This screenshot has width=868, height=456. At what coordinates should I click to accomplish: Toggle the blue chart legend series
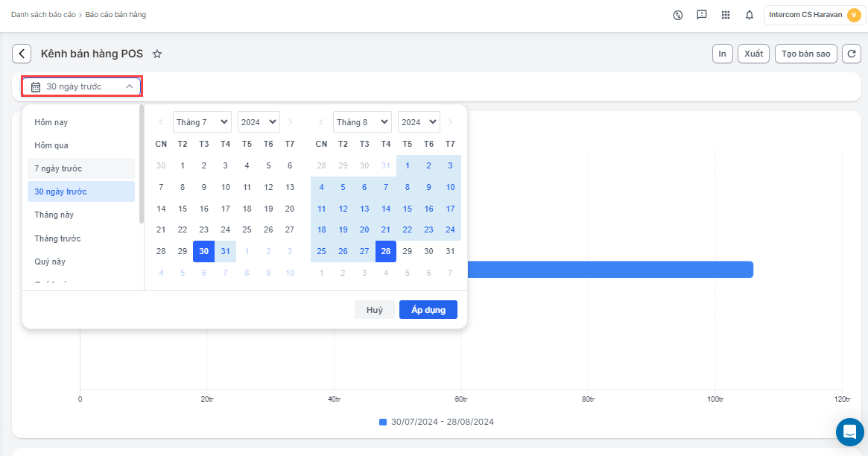tap(383, 422)
